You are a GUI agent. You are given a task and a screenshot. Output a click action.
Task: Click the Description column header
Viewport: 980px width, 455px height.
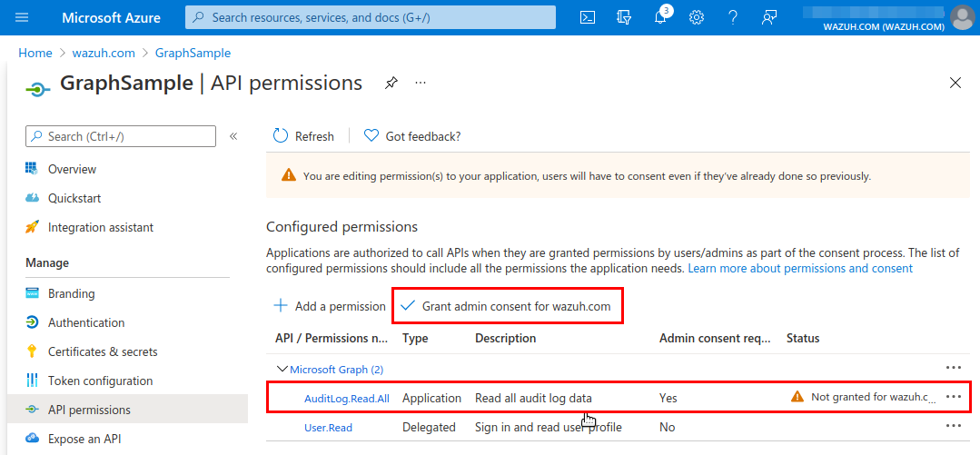click(506, 339)
